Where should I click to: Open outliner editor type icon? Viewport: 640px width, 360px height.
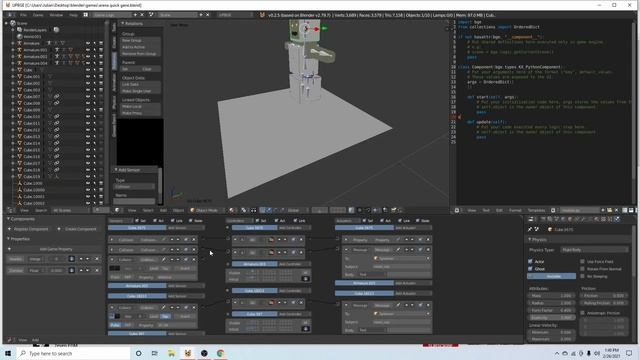10,210
